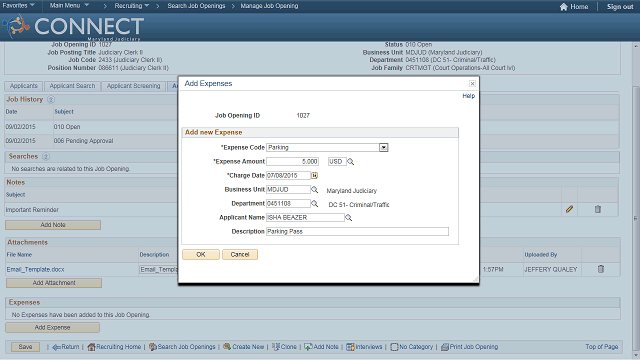The image size is (640, 360).
Task: Click the Home icon in the top bar
Action: pyautogui.click(x=563, y=7)
